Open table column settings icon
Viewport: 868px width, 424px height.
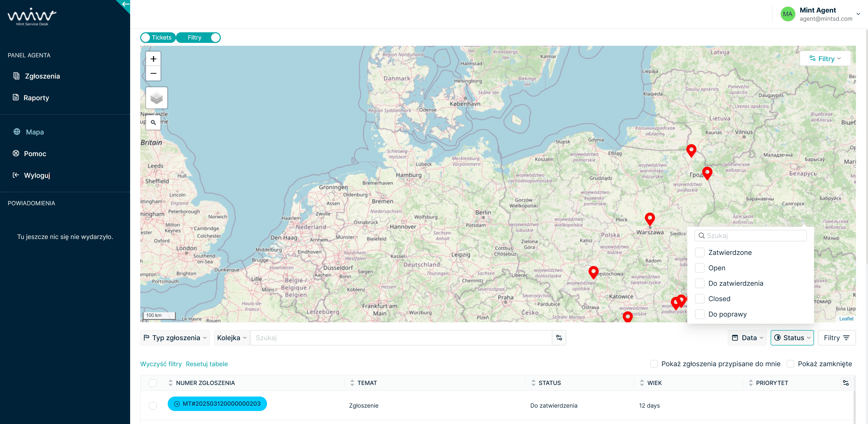point(845,383)
